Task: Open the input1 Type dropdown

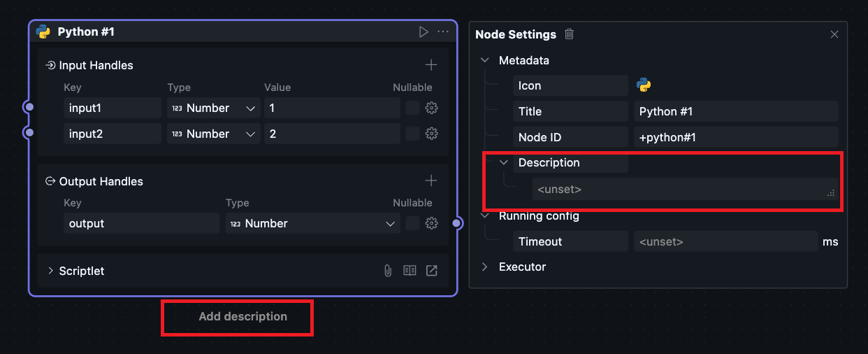Action: [213, 108]
